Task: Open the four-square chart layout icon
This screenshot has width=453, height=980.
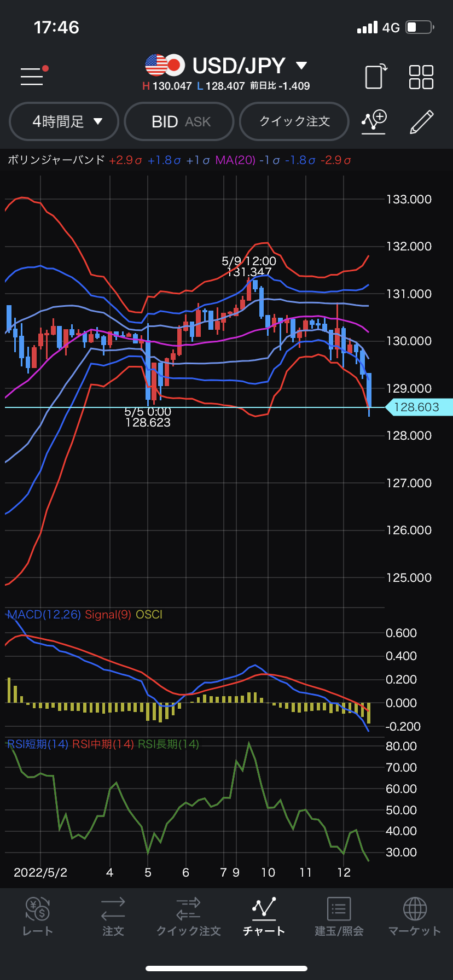Action: tap(421, 77)
